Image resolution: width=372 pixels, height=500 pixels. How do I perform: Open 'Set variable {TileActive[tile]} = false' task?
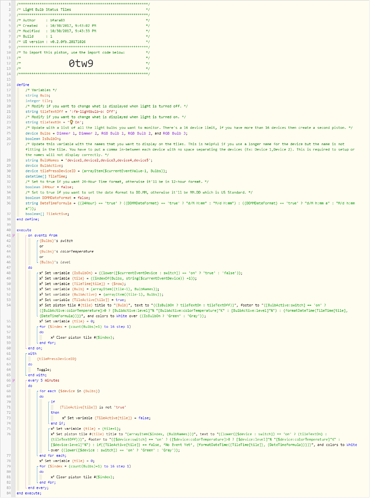pos(107,419)
